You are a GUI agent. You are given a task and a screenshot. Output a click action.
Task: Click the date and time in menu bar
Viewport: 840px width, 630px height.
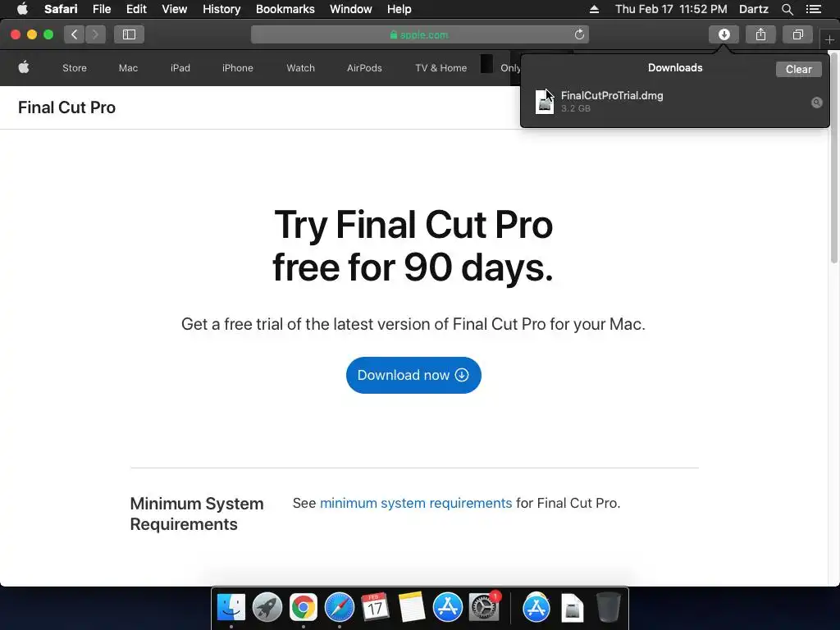coord(671,9)
